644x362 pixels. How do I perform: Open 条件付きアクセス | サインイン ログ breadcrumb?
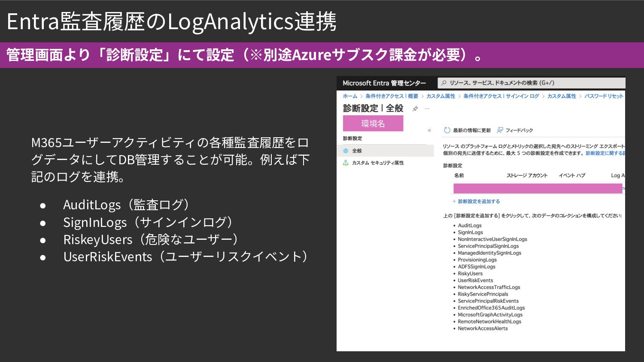501,96
